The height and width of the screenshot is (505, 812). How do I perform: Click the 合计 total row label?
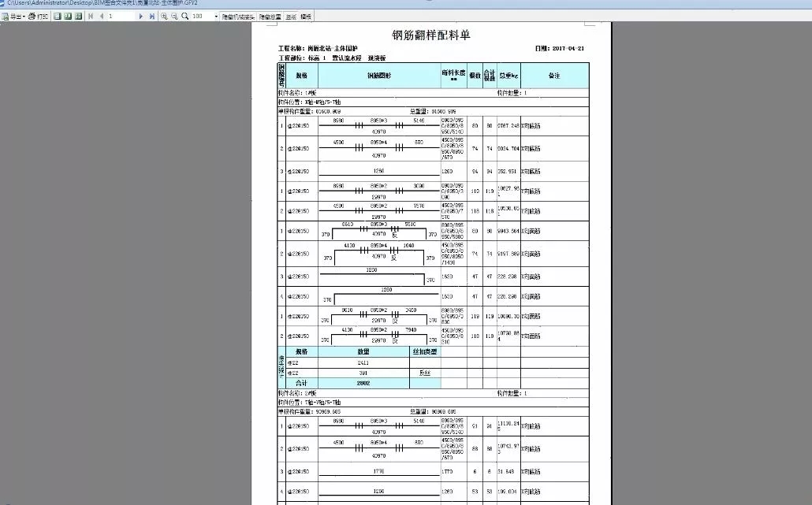(x=301, y=383)
